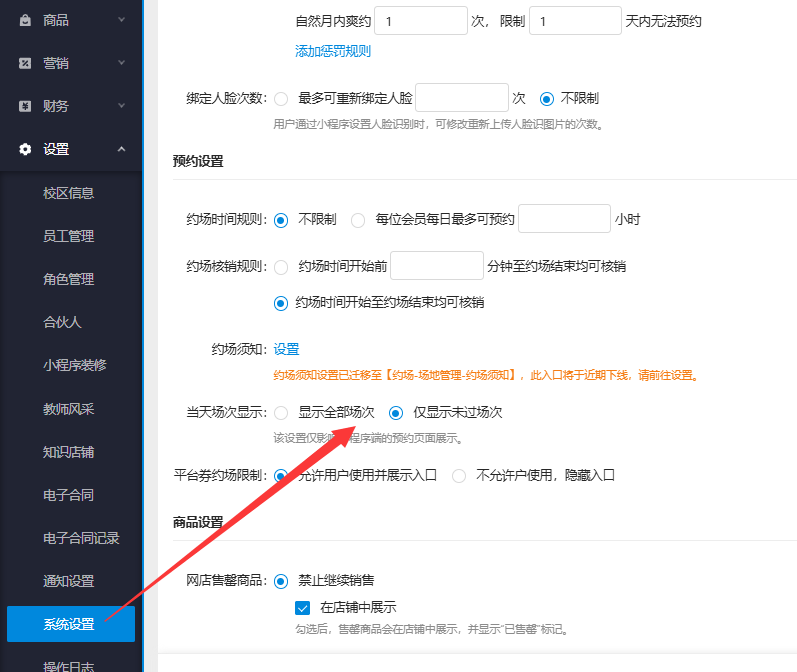The height and width of the screenshot is (672, 797).
Task: Open 电子合同 in the sidebar
Action: (69, 495)
